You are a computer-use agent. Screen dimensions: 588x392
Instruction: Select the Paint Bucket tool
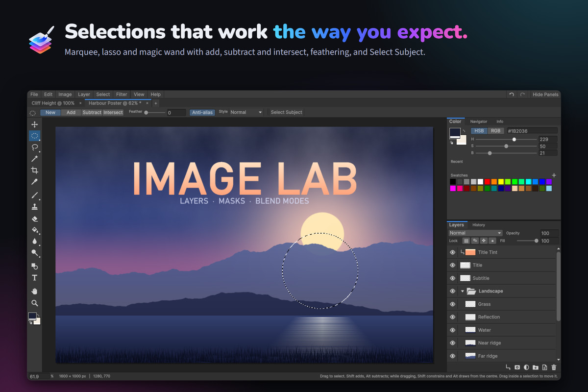tap(35, 230)
